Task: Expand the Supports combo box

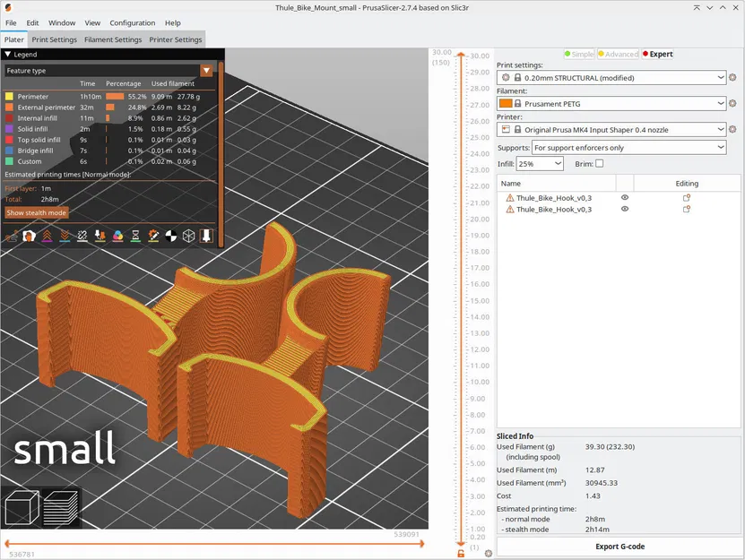Action: 629,148
